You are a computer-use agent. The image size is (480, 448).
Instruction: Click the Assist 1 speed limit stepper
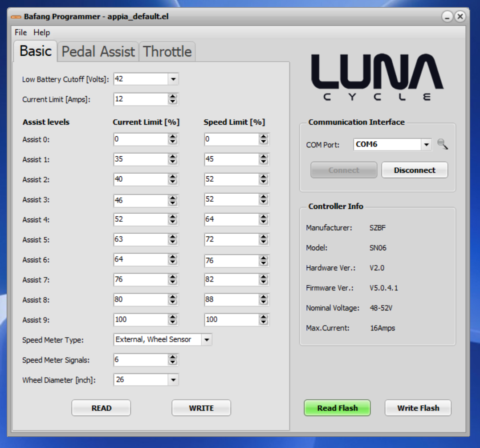click(x=264, y=159)
